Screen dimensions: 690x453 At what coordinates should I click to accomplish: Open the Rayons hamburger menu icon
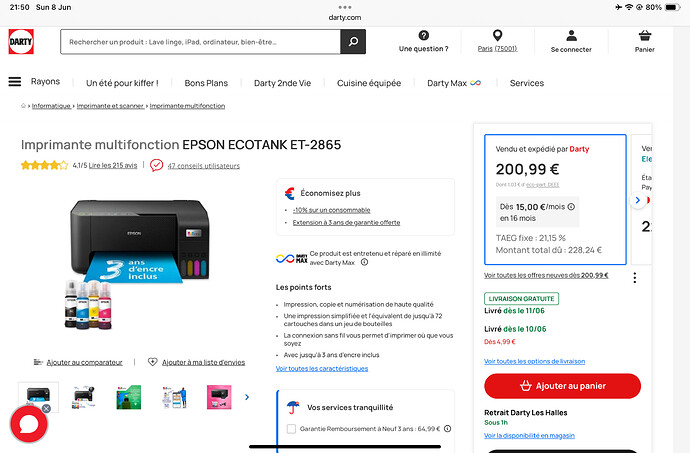(15, 81)
